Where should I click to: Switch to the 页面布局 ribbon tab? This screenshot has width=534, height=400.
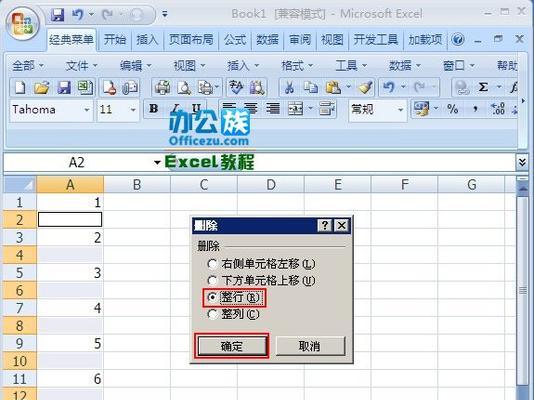(191, 40)
